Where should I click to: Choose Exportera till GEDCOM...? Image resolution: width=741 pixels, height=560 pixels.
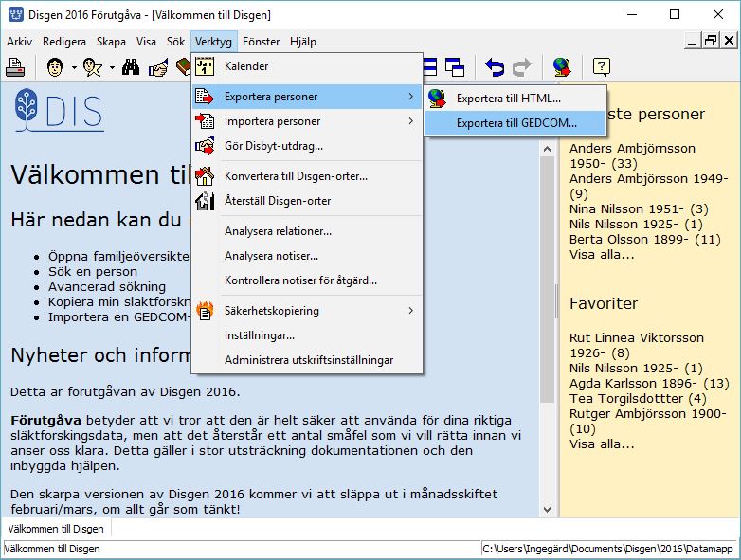click(x=515, y=123)
